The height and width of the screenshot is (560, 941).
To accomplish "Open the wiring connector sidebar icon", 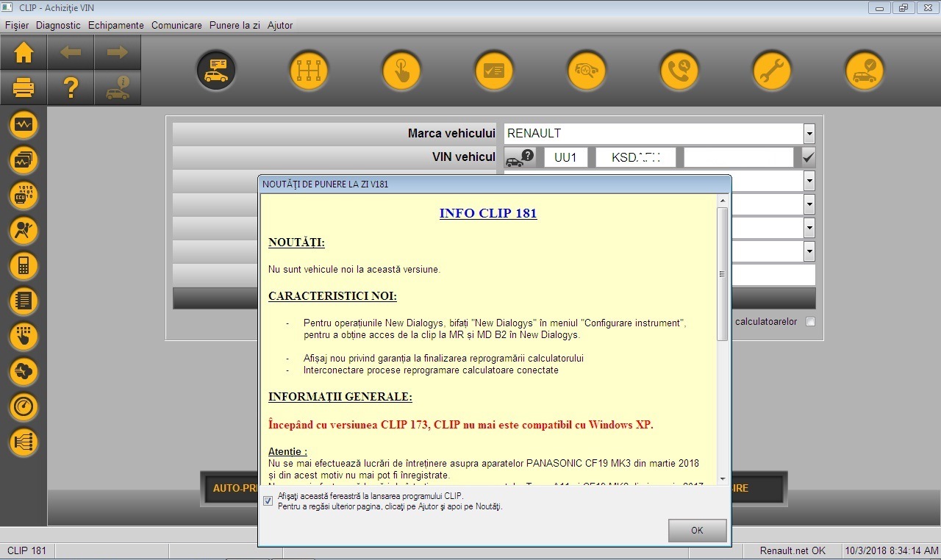I will (24, 442).
